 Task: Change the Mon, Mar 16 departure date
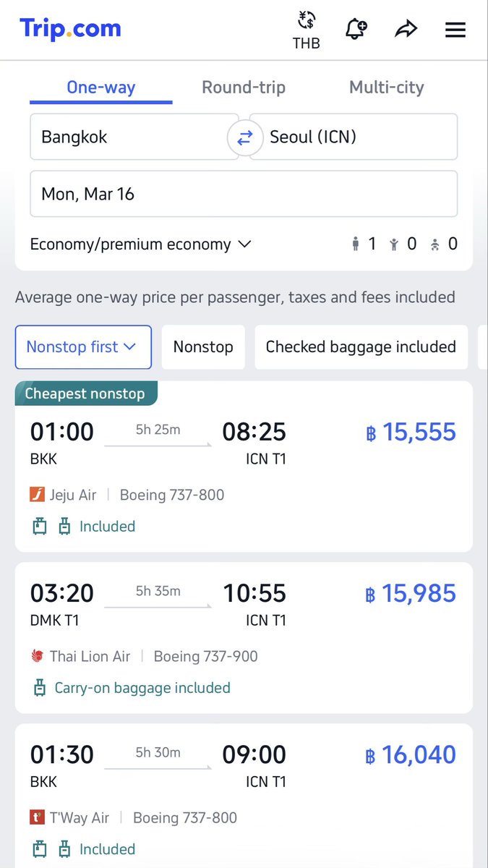point(244,194)
